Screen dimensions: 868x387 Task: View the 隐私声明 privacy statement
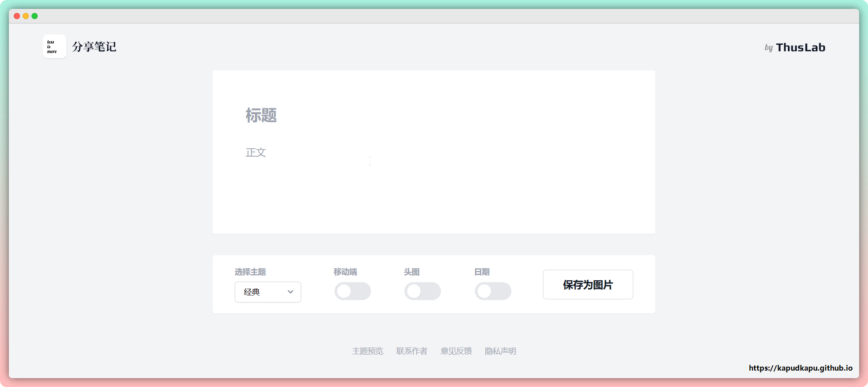(500, 351)
